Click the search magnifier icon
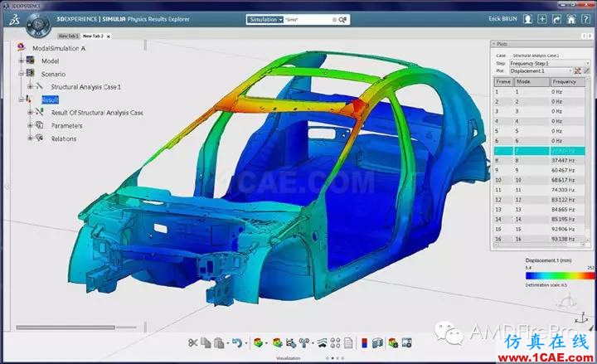Viewport: 597px width, 364px height. (342, 19)
